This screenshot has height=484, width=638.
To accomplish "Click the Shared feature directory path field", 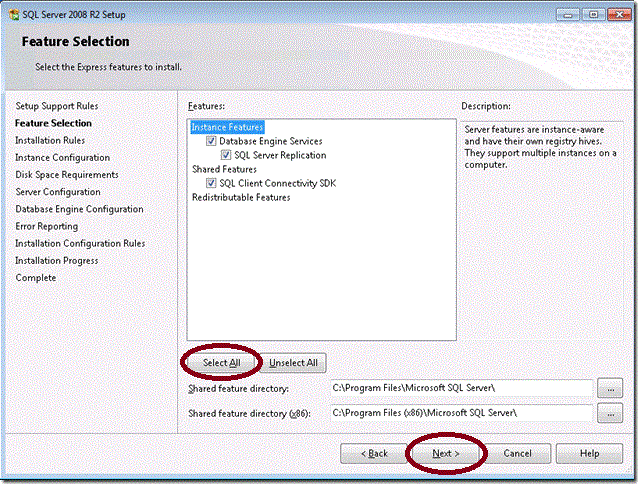I will pos(461,388).
